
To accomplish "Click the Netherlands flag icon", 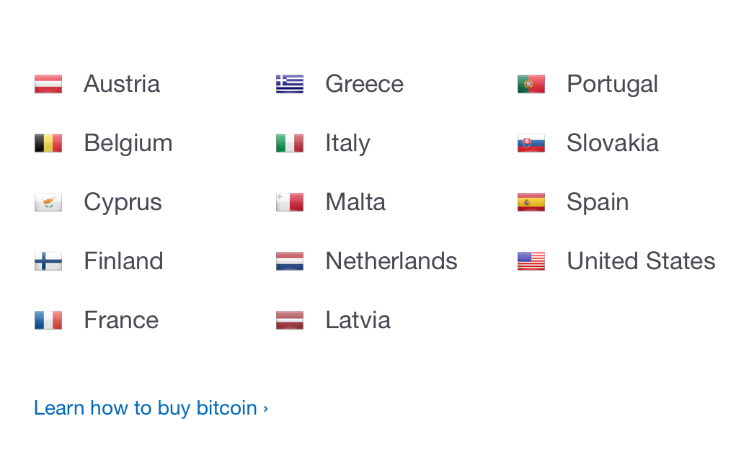I will (289, 261).
